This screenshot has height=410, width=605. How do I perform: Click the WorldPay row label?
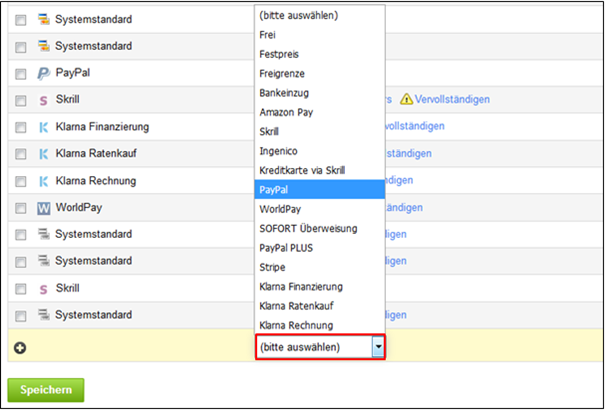tap(79, 208)
